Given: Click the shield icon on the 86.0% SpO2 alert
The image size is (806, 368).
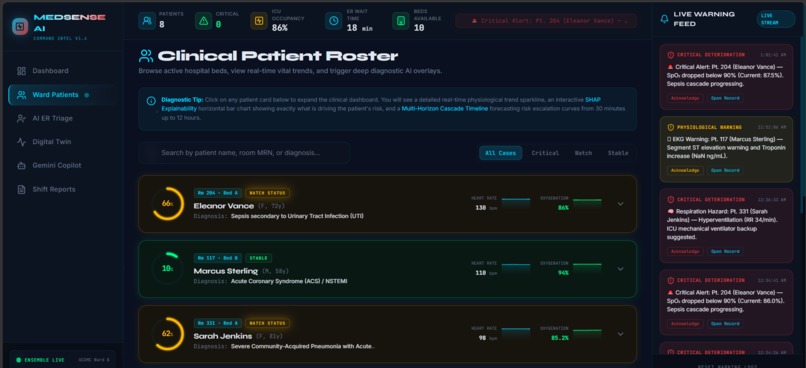Looking at the screenshot, I should point(670,280).
